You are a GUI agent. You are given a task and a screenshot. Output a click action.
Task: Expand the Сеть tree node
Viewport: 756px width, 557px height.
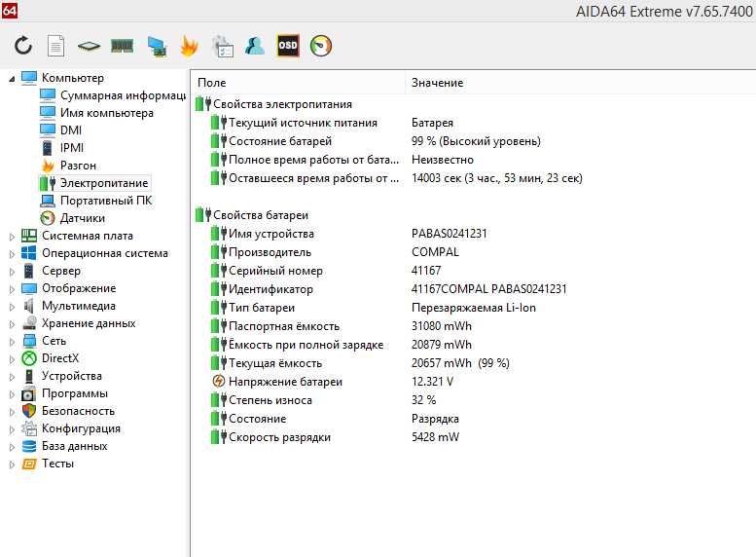tap(12, 342)
